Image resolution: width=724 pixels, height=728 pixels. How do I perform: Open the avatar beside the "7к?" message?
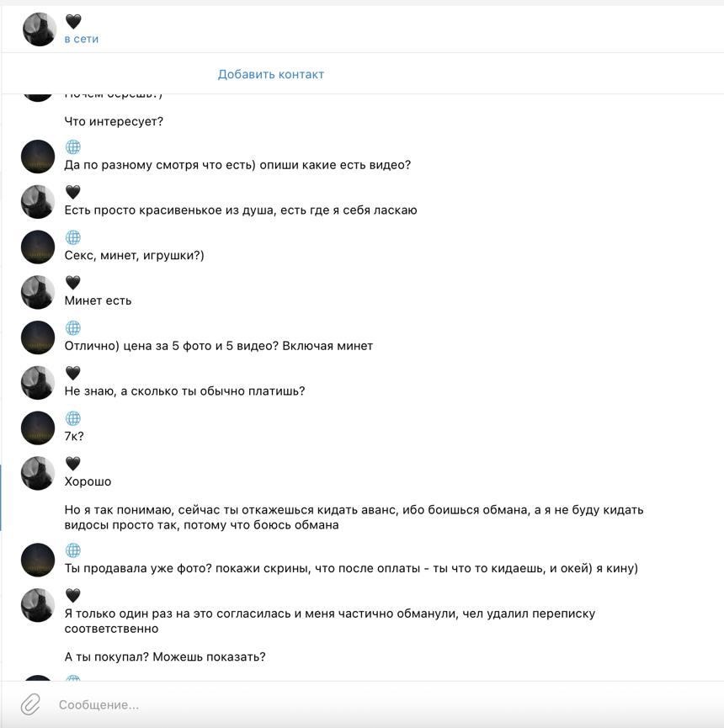pos(38,428)
